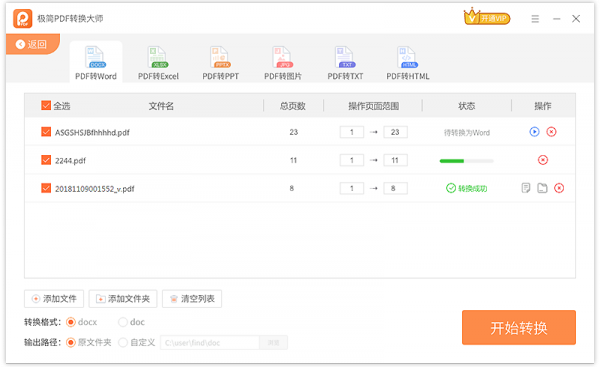Select 自定义 output path option

(123, 342)
